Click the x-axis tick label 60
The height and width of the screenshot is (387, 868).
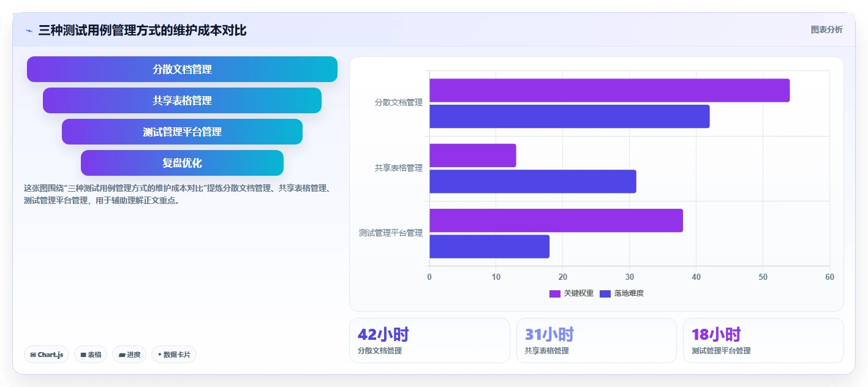829,277
